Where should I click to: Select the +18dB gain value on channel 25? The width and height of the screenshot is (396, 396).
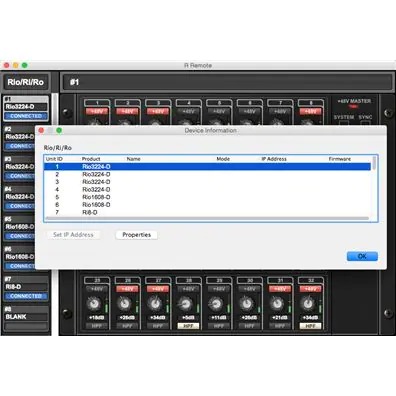tap(97, 318)
